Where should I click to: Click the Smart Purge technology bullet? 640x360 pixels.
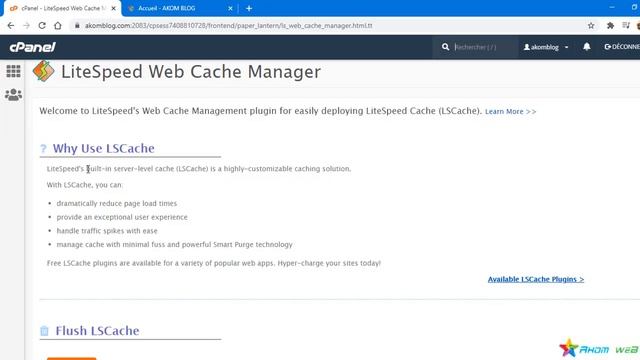pyautogui.click(x=174, y=244)
